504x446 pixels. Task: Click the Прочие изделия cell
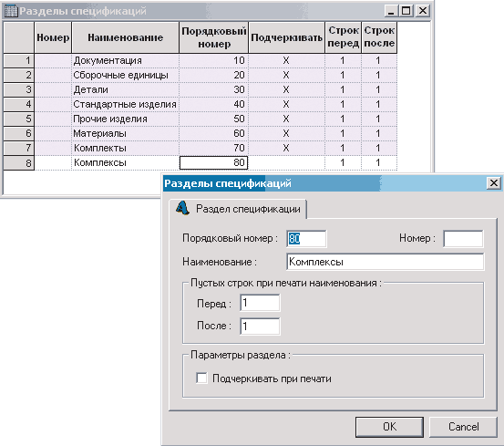[x=125, y=119]
